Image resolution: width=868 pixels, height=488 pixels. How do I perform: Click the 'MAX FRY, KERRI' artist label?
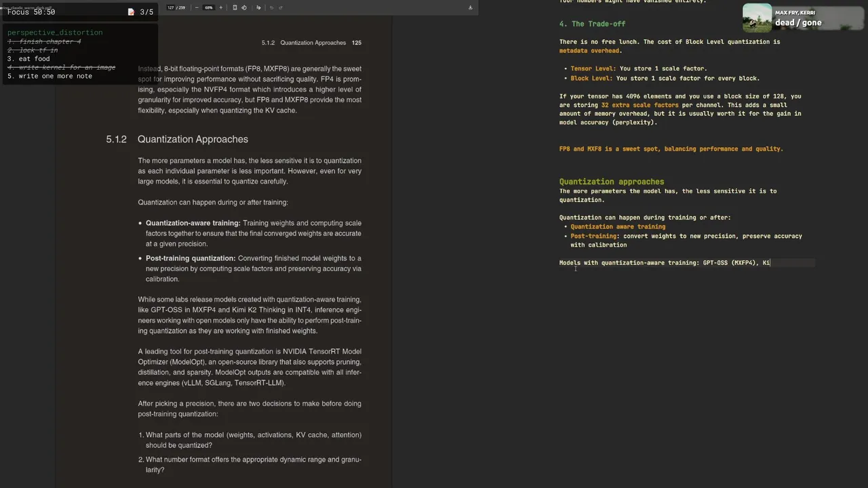point(795,12)
